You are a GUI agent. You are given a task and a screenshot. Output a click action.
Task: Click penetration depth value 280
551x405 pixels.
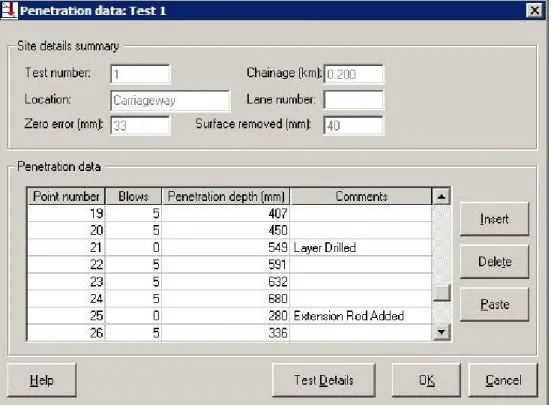tap(226, 315)
